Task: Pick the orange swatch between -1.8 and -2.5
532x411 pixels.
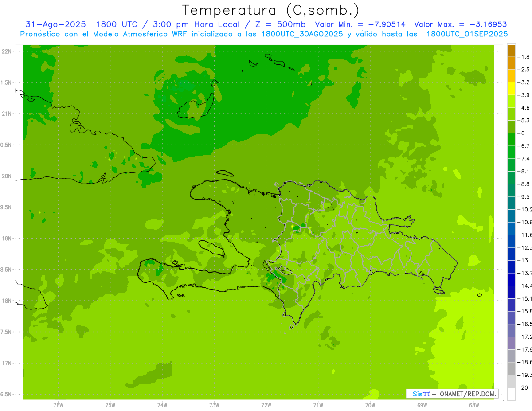Action: pyautogui.click(x=511, y=63)
